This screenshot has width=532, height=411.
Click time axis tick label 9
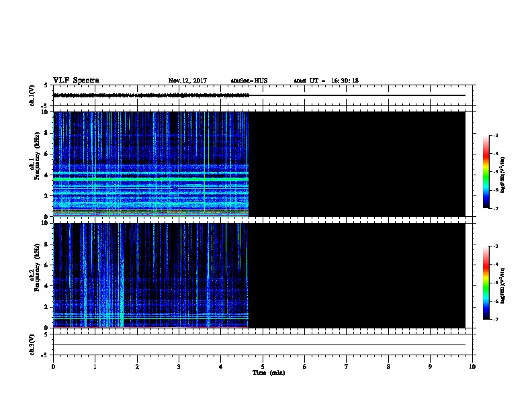point(430,367)
